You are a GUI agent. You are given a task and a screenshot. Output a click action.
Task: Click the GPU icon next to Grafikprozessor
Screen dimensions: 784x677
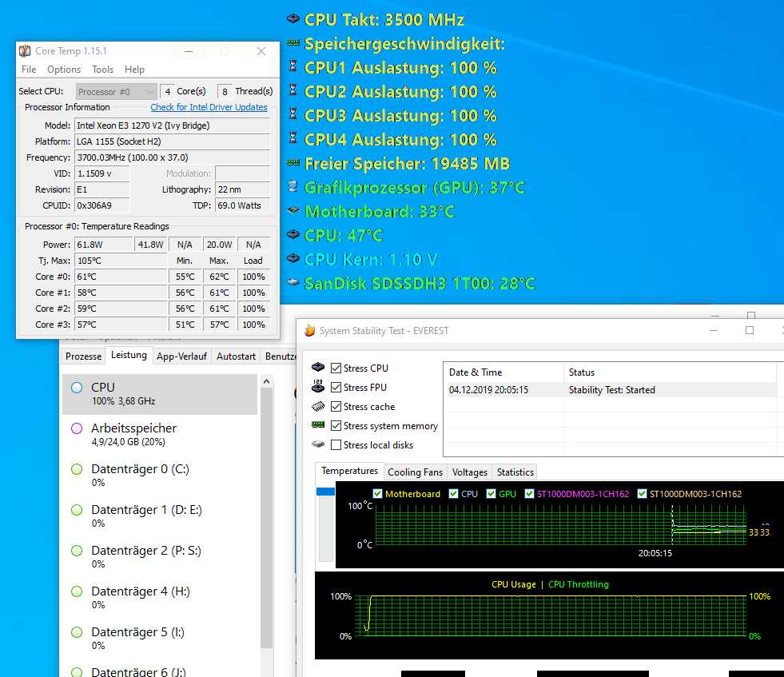tap(293, 186)
